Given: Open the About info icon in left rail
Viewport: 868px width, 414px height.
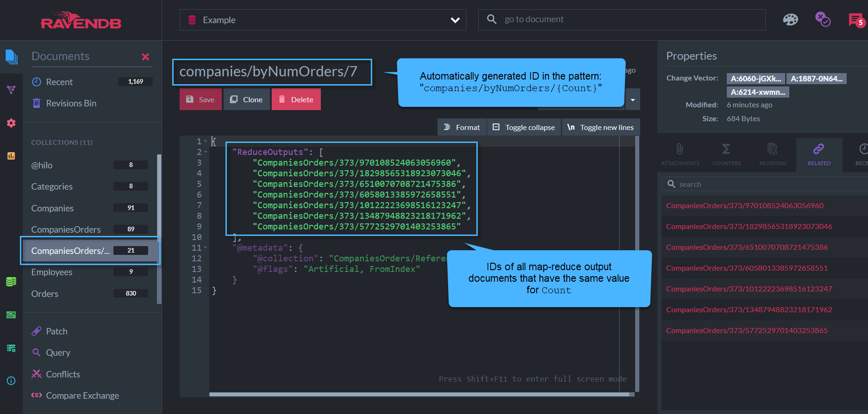Looking at the screenshot, I should pyautogui.click(x=11, y=381).
